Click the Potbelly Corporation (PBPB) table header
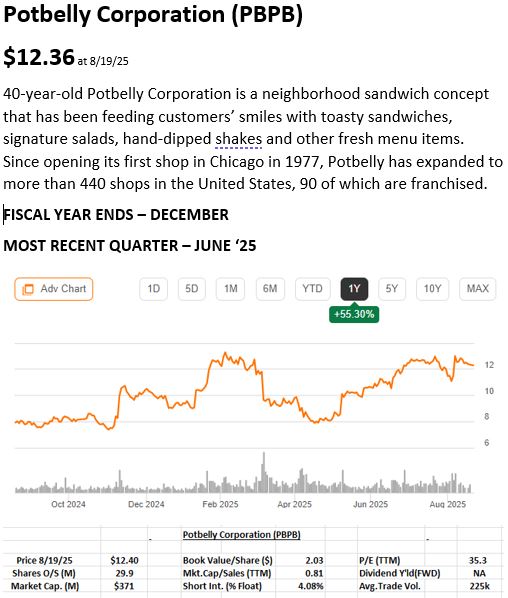 [x=241, y=535]
